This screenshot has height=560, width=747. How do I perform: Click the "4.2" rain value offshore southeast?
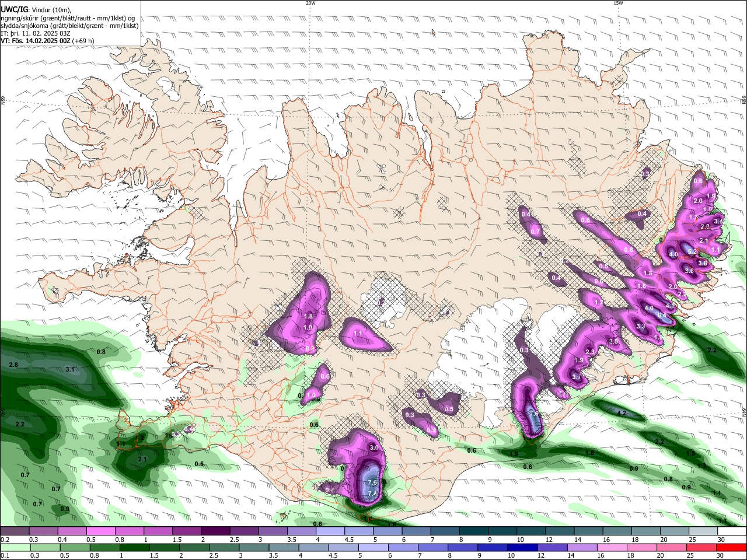(x=622, y=413)
